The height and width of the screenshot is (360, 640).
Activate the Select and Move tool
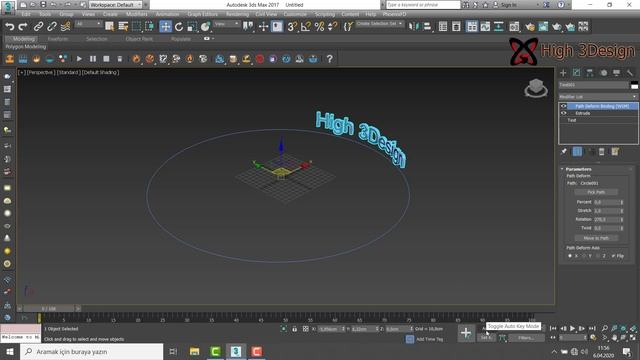click(165, 27)
